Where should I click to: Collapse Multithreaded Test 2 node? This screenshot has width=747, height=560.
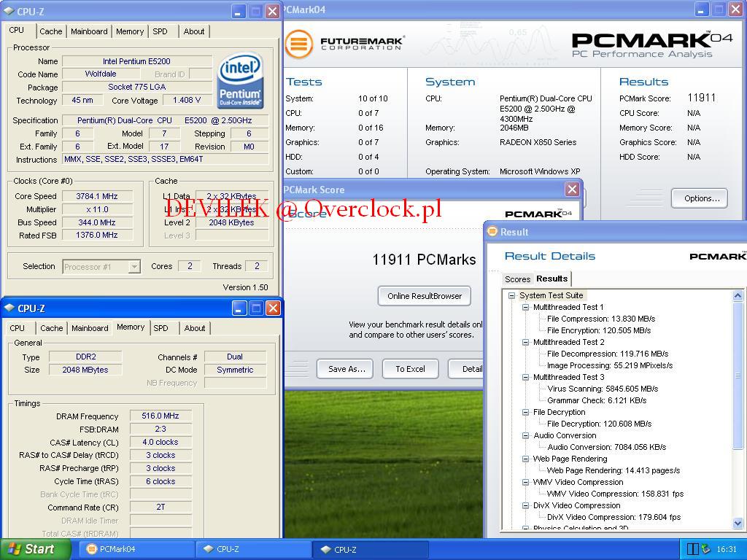point(525,343)
